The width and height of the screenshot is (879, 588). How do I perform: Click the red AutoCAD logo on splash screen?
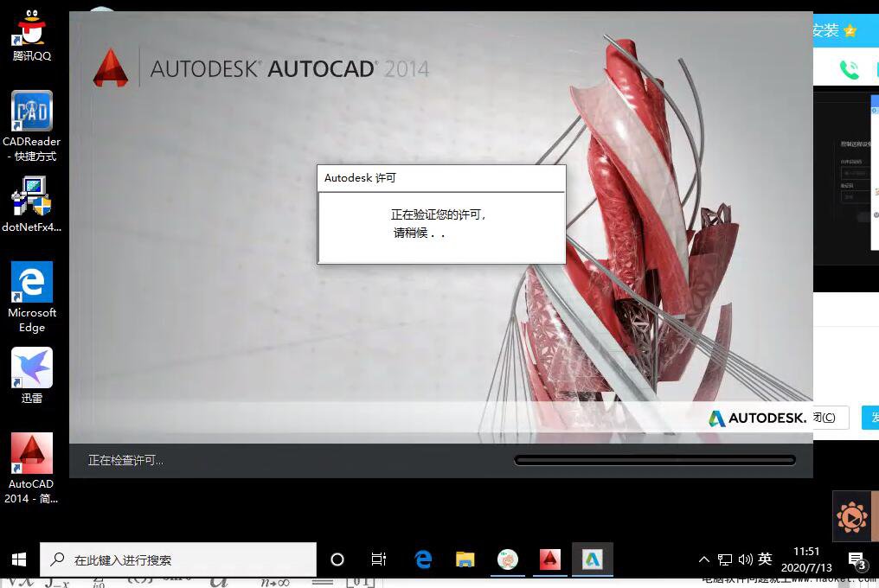111,68
